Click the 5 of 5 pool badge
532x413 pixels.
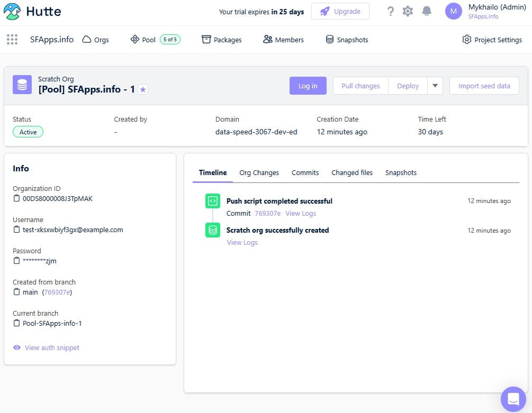tap(170, 39)
